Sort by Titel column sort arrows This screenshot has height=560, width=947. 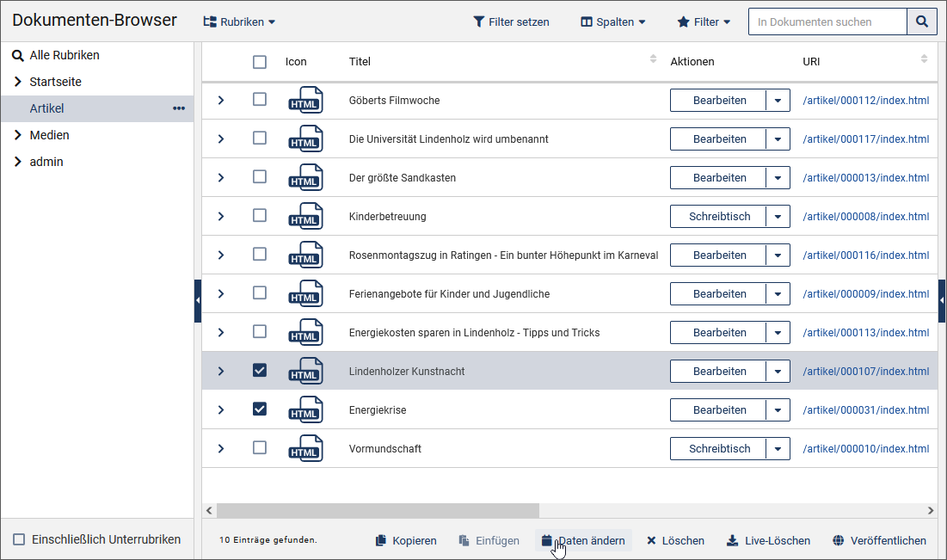(x=653, y=58)
